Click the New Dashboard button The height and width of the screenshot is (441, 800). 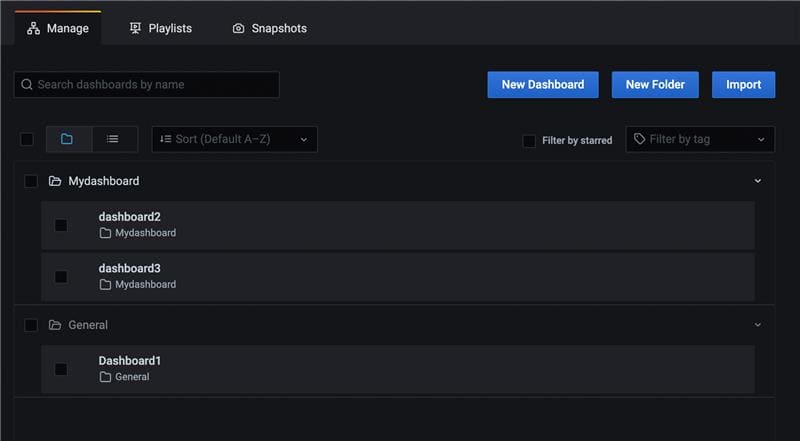point(543,85)
